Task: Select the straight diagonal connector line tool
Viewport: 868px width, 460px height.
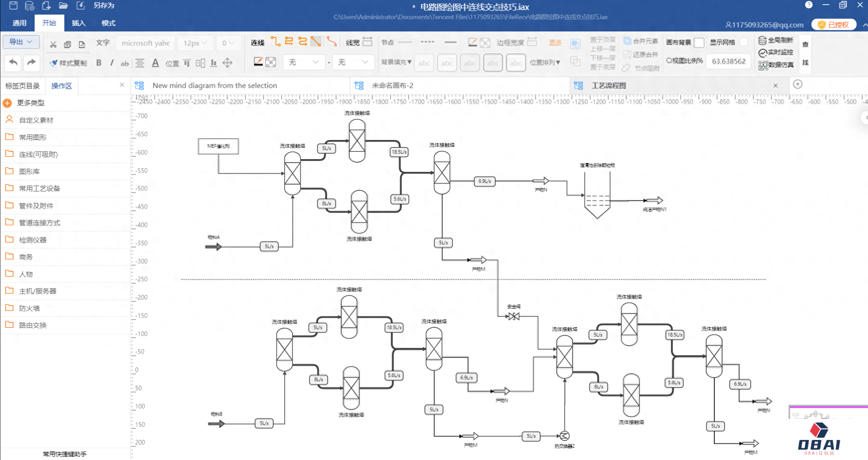Action: click(316, 41)
